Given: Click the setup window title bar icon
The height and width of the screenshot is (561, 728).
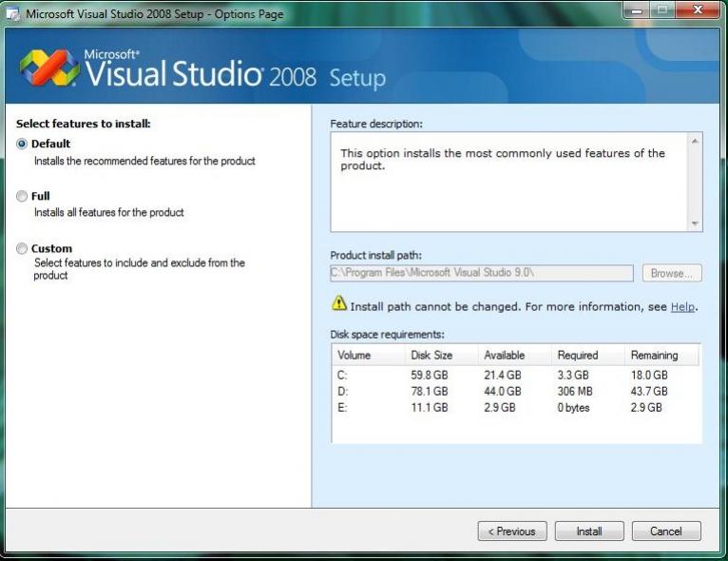Looking at the screenshot, I should [13, 14].
